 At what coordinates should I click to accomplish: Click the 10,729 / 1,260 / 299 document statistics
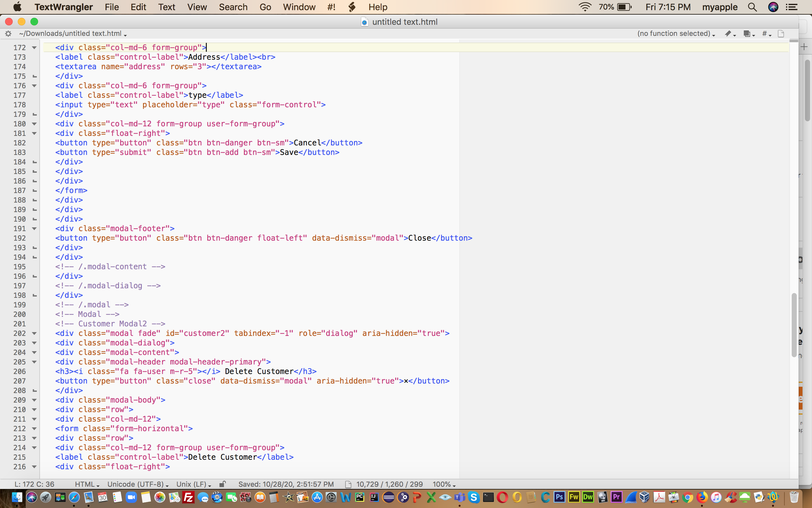point(389,484)
